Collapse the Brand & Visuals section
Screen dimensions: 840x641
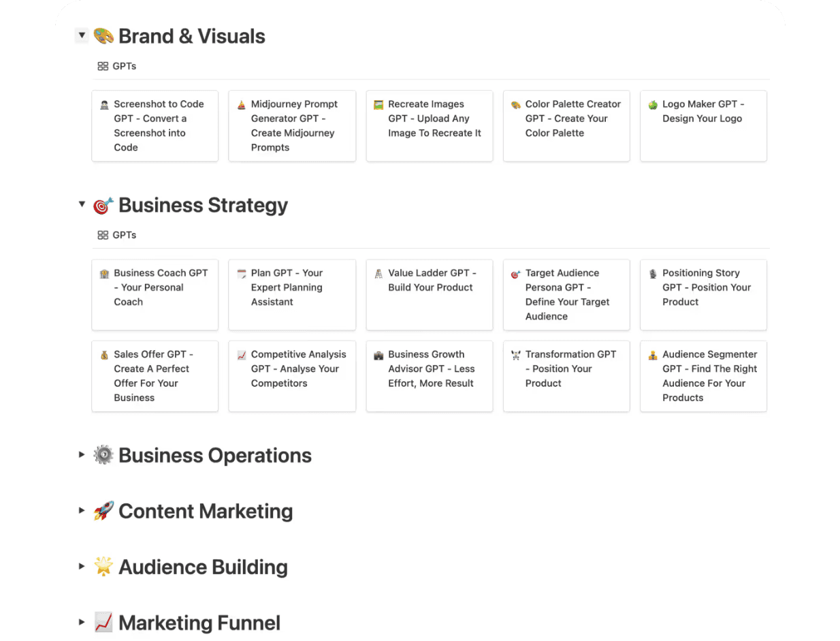82,35
